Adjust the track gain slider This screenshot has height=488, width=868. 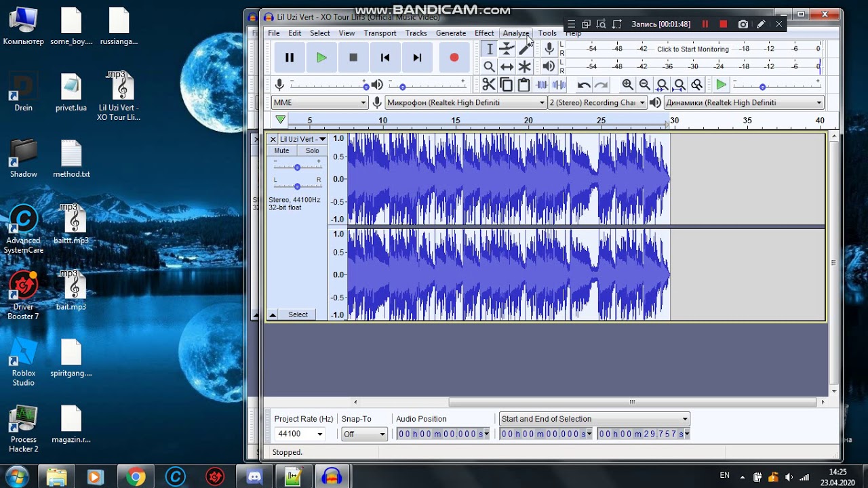pyautogui.click(x=297, y=167)
